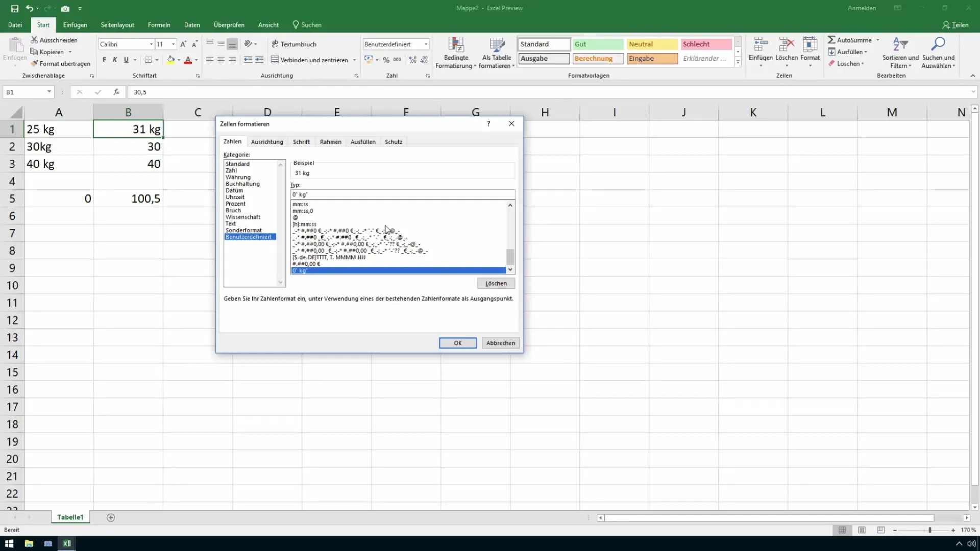
Task: Click Abbrechen in the dialog
Action: click(500, 343)
